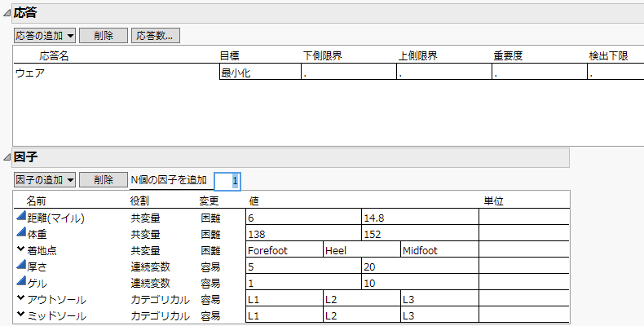Click the 容易 change setting for 厚さ
Image resolution: width=644 pixels, height=326 pixels.
210,267
